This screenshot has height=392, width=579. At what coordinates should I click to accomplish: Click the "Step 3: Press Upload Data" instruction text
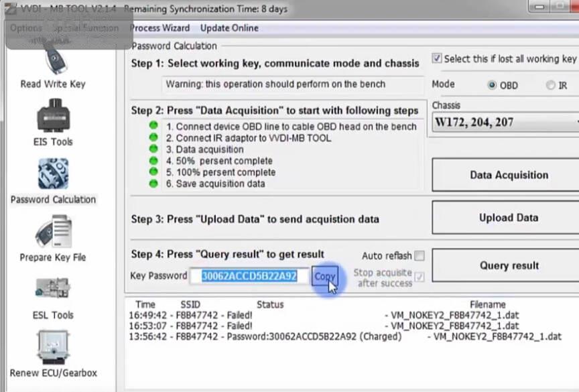(255, 219)
